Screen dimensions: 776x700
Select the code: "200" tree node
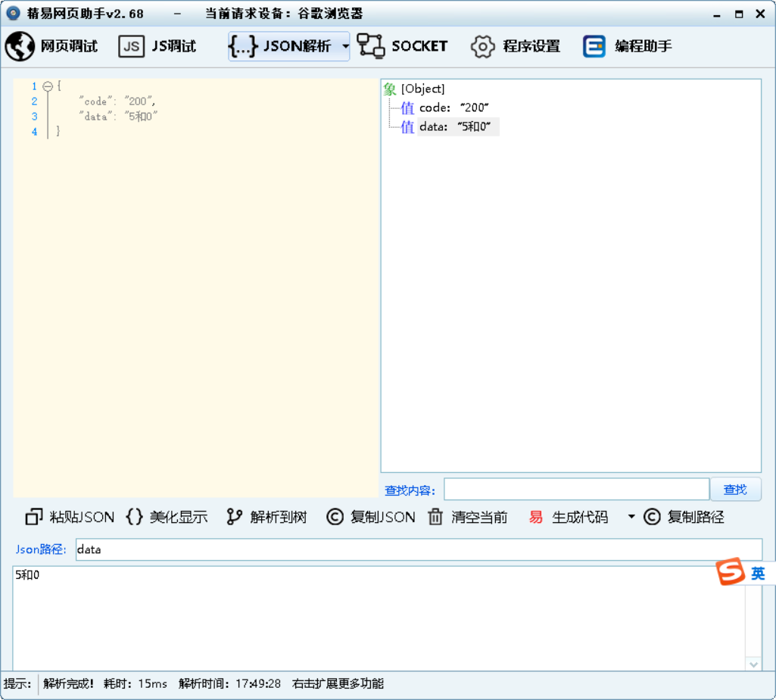(x=453, y=108)
